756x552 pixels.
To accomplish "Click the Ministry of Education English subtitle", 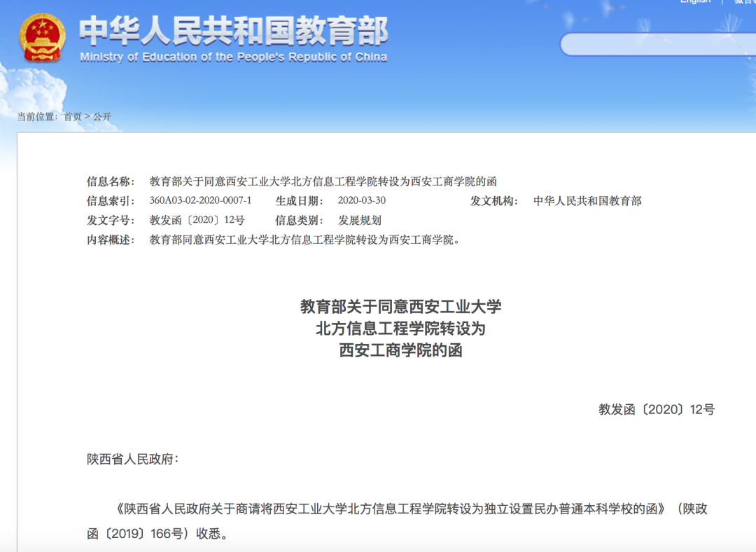I will [x=233, y=57].
